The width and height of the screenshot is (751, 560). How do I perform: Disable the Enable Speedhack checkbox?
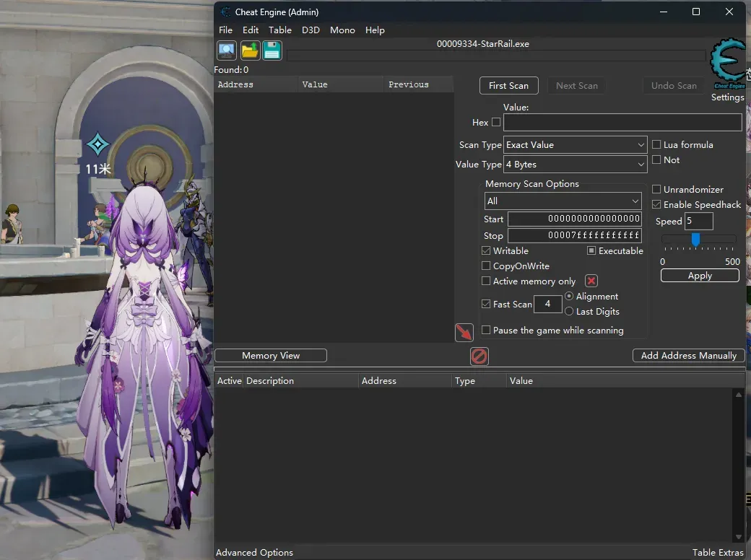tap(656, 205)
